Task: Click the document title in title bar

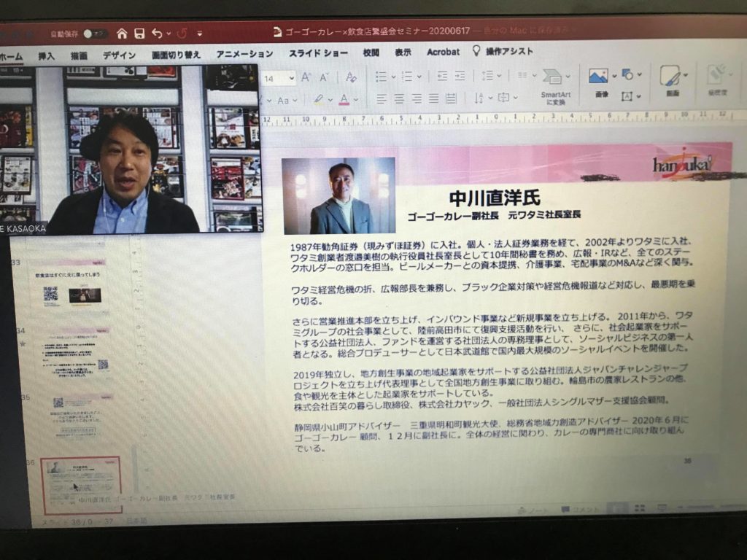Action: pos(379,31)
